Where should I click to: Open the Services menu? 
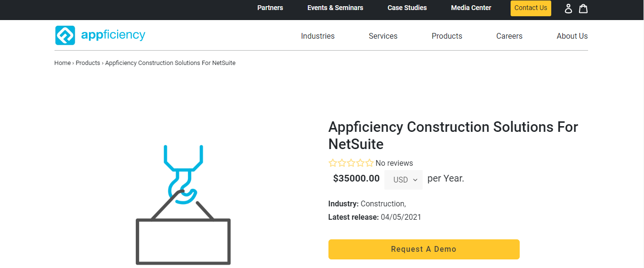(383, 36)
